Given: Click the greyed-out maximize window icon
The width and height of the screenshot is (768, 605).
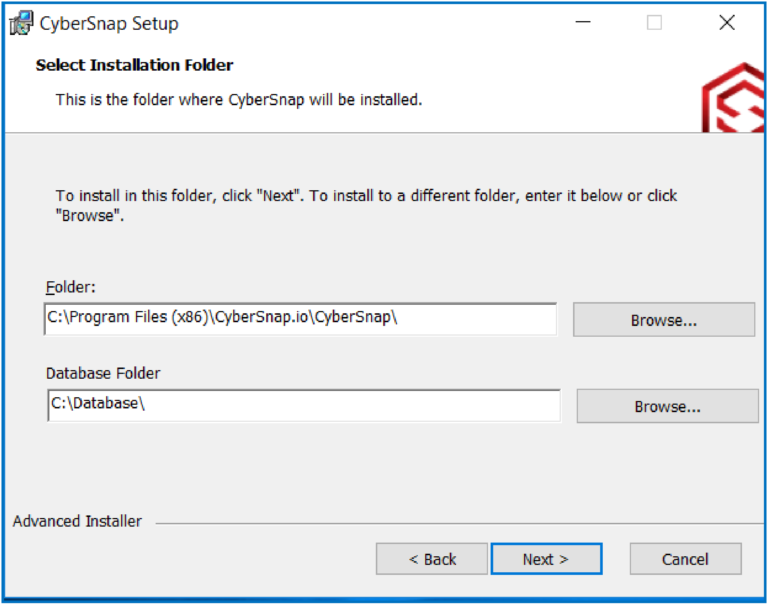Looking at the screenshot, I should (654, 23).
